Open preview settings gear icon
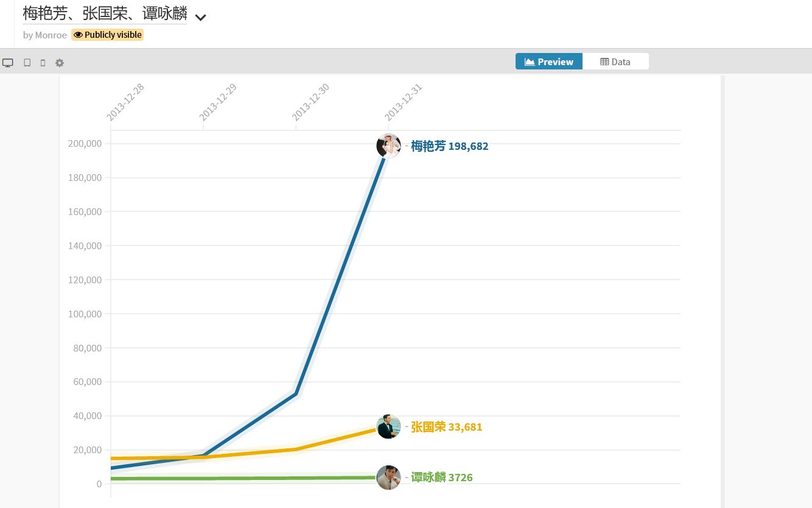Screen dimensions: 812x508 [x=60, y=63]
